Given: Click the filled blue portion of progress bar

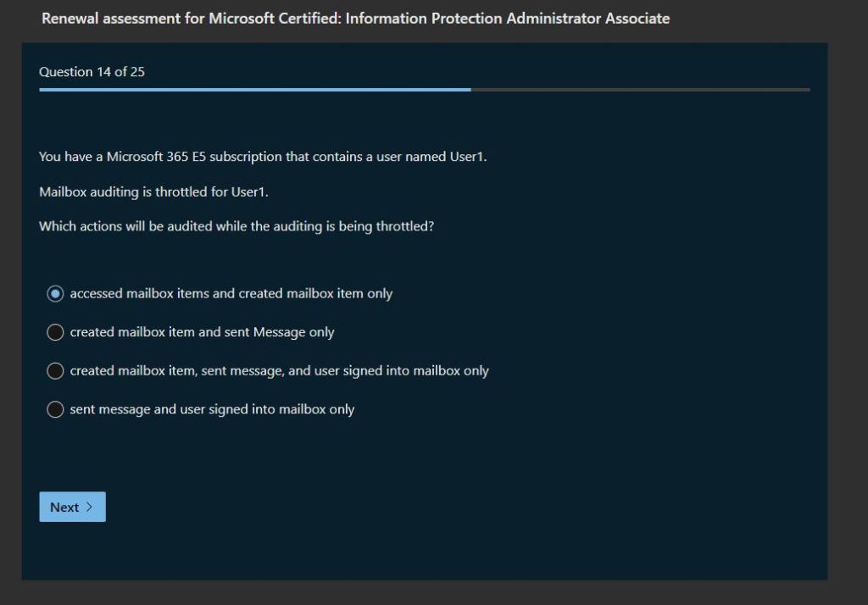Looking at the screenshot, I should click(x=254, y=89).
